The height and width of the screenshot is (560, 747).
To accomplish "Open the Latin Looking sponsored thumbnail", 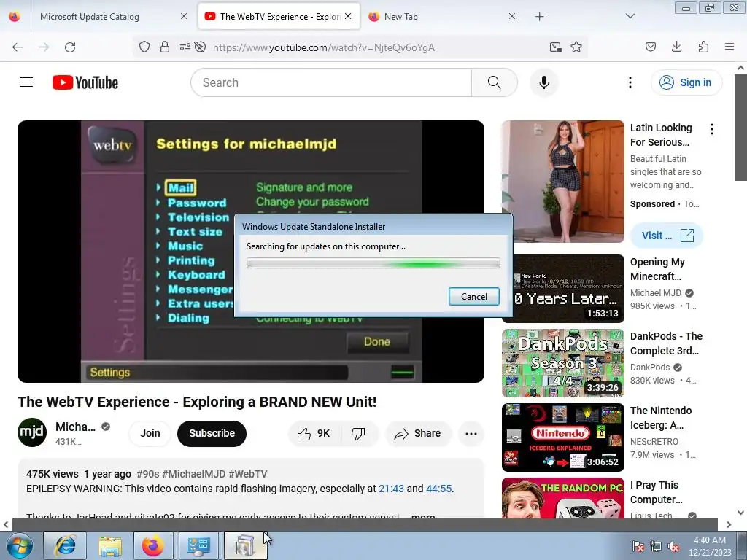I will click(562, 182).
